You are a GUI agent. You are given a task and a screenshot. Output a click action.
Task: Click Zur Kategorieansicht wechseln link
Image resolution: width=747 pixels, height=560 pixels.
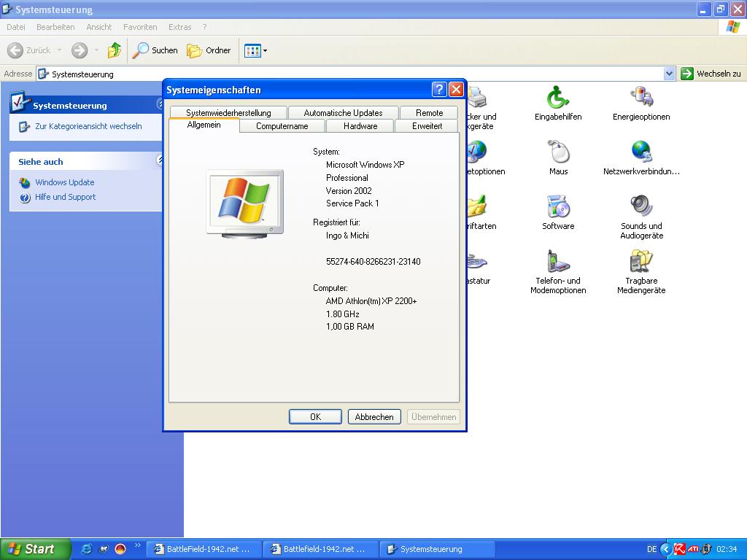tap(88, 126)
